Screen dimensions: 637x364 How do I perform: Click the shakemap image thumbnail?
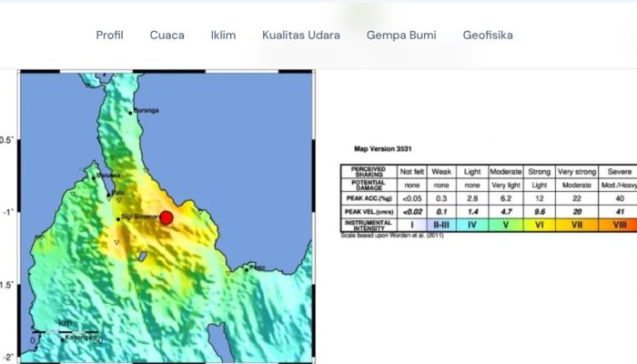coord(167,217)
